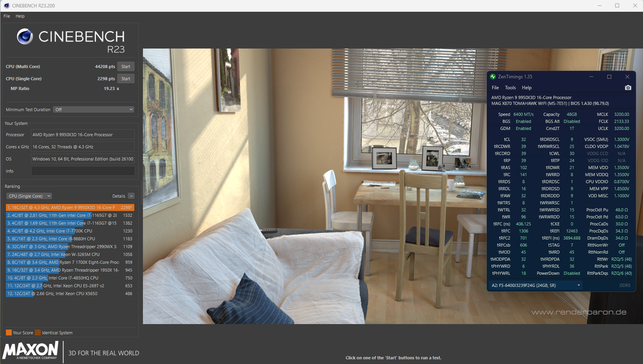Click the Processor field in Your System
This screenshot has width=643, height=364.
(x=83, y=135)
